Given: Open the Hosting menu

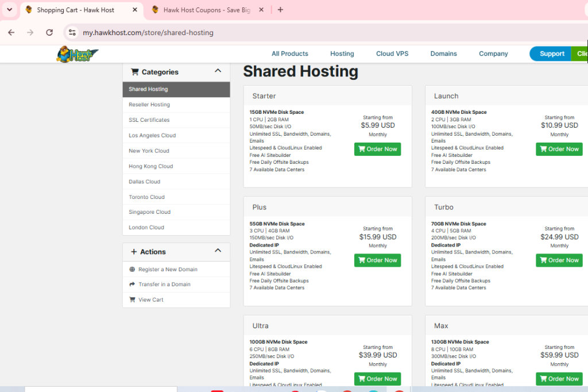Looking at the screenshot, I should (342, 53).
